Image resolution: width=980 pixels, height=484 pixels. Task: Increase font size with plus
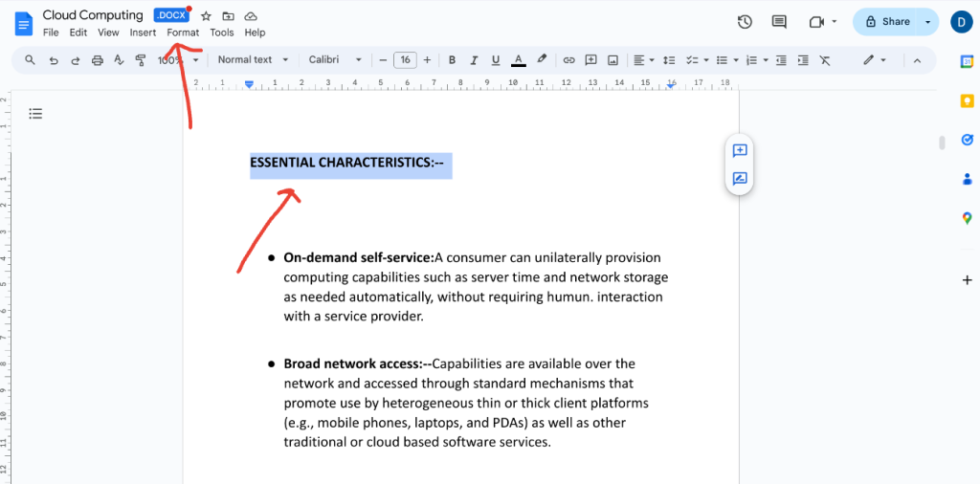[427, 60]
